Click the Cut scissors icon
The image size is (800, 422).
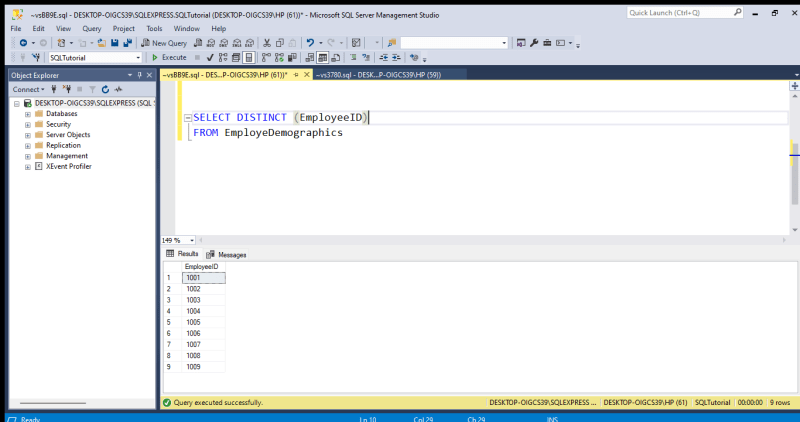coord(266,43)
